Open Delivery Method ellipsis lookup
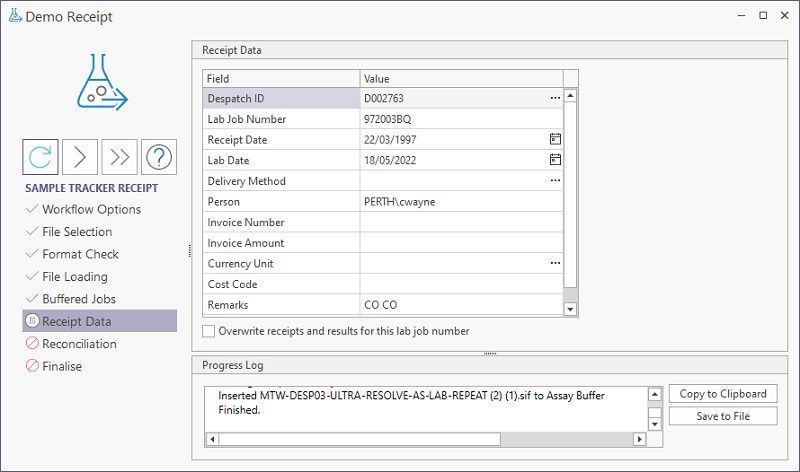This screenshot has height=472, width=800. pyautogui.click(x=555, y=181)
